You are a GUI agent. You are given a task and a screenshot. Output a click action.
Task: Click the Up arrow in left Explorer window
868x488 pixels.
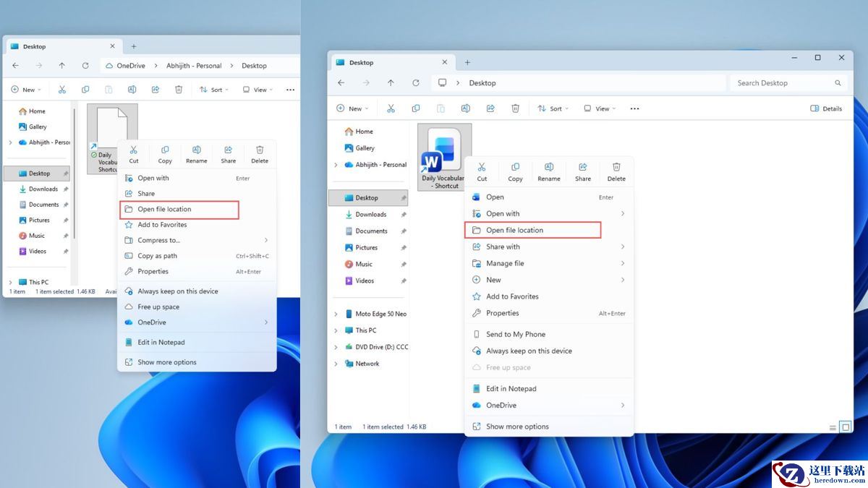(62, 66)
